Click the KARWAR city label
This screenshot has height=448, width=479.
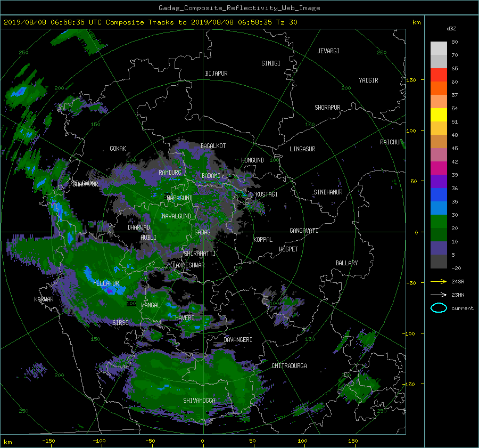(x=44, y=299)
